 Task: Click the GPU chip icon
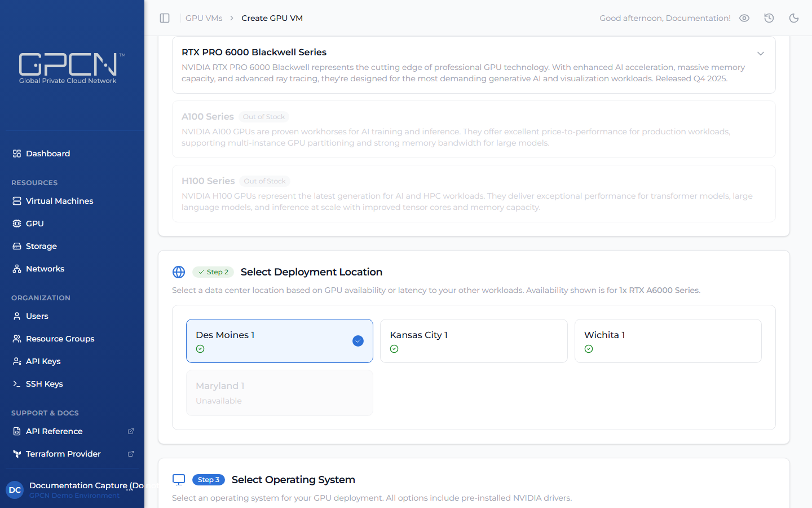(x=17, y=224)
